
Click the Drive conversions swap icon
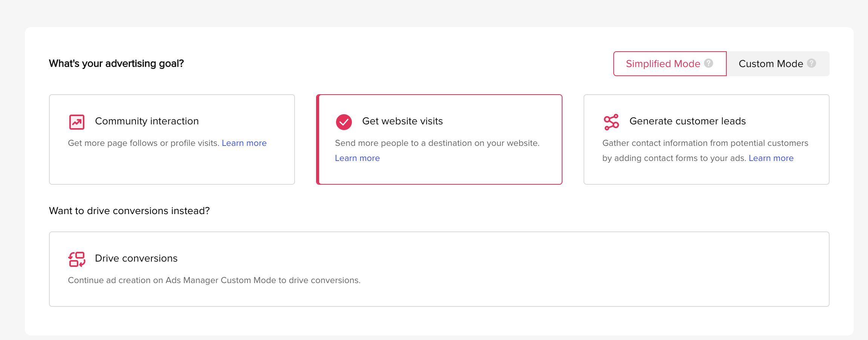pos(77,259)
